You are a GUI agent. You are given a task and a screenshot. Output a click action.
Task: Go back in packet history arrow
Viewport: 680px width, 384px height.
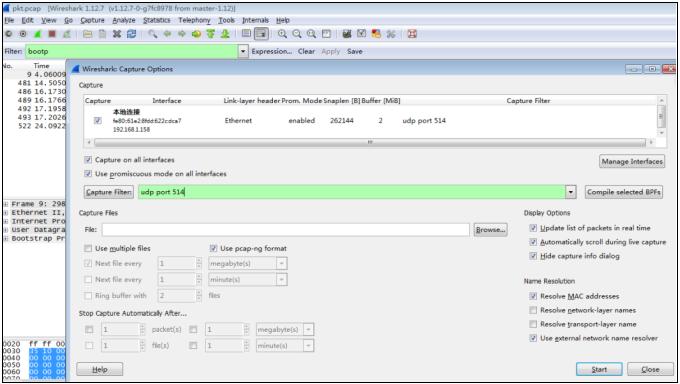[167, 34]
